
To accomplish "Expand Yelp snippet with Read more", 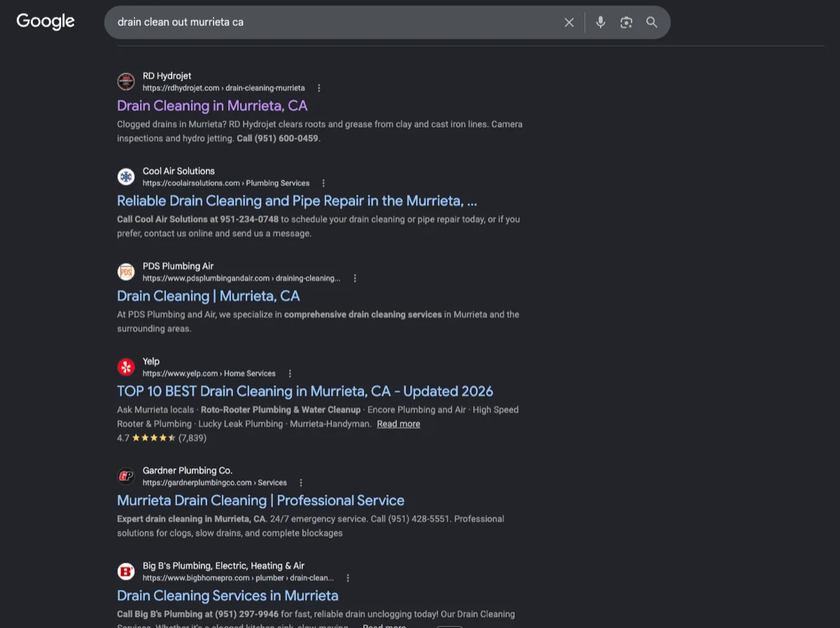I will (x=398, y=424).
